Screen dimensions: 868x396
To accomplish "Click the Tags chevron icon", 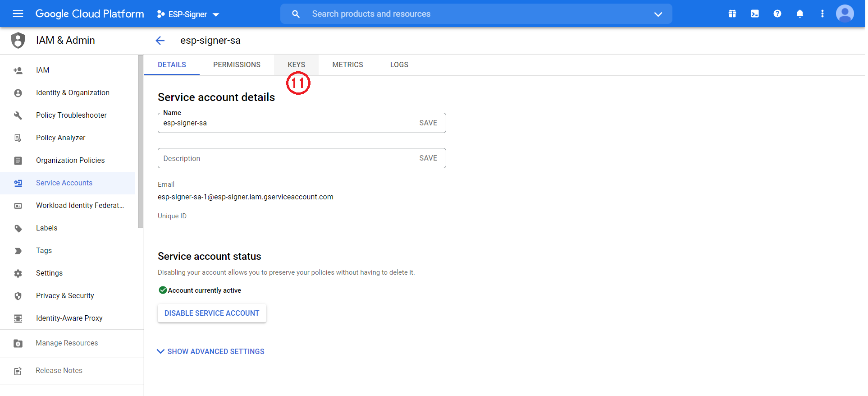I will [x=18, y=251].
